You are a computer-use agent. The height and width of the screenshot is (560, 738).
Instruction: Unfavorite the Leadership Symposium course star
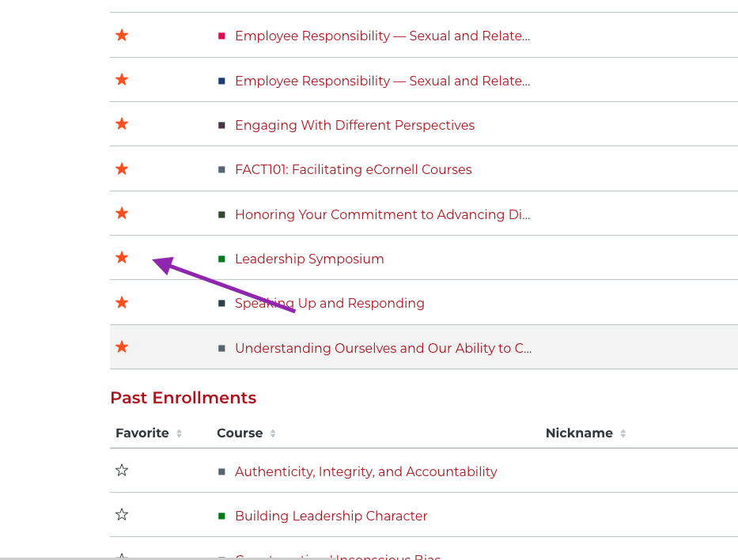122,257
